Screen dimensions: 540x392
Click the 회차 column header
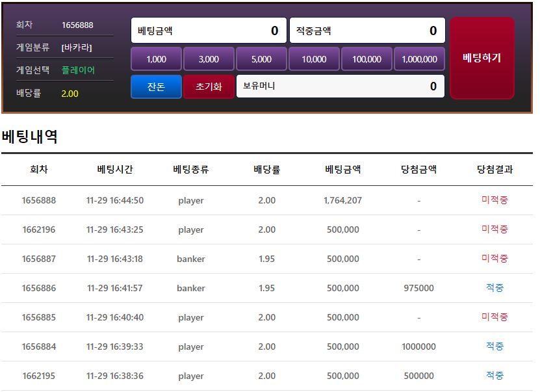pyautogui.click(x=39, y=170)
